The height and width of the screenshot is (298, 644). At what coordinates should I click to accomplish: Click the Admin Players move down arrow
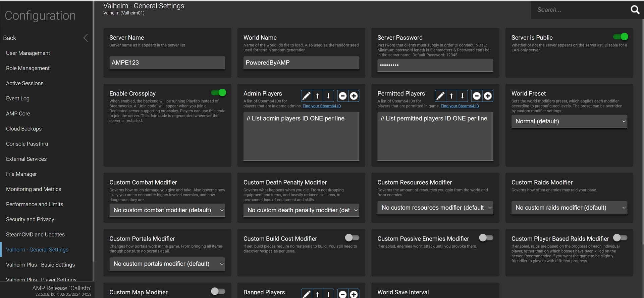click(328, 96)
